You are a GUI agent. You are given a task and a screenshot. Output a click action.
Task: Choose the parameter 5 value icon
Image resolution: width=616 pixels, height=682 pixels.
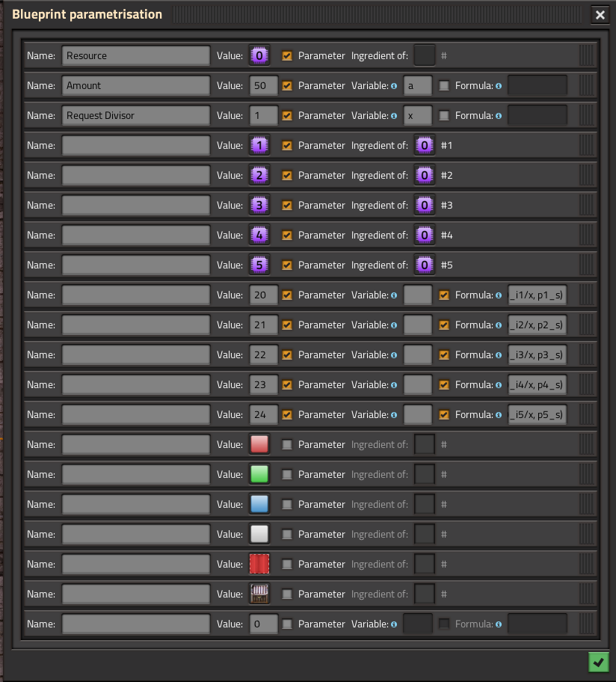[259, 265]
